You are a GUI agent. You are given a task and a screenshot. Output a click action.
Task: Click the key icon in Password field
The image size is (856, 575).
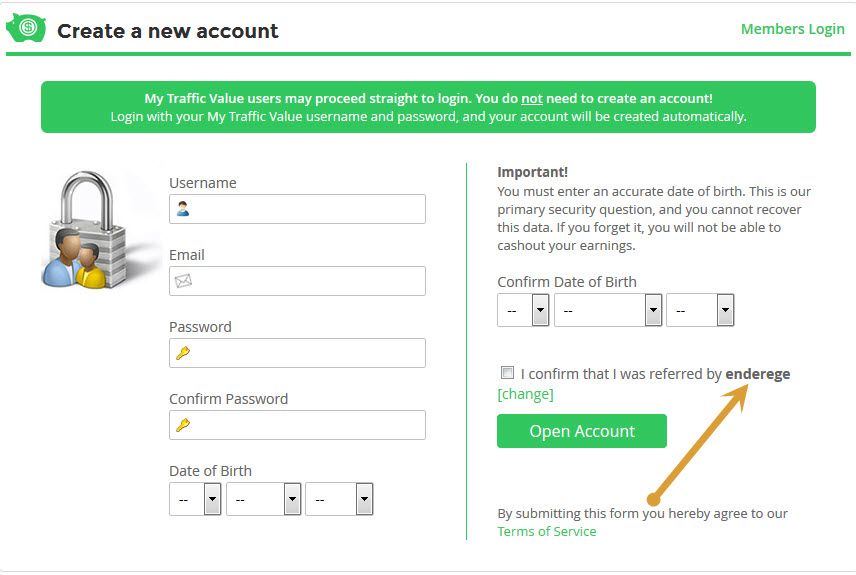pos(183,353)
